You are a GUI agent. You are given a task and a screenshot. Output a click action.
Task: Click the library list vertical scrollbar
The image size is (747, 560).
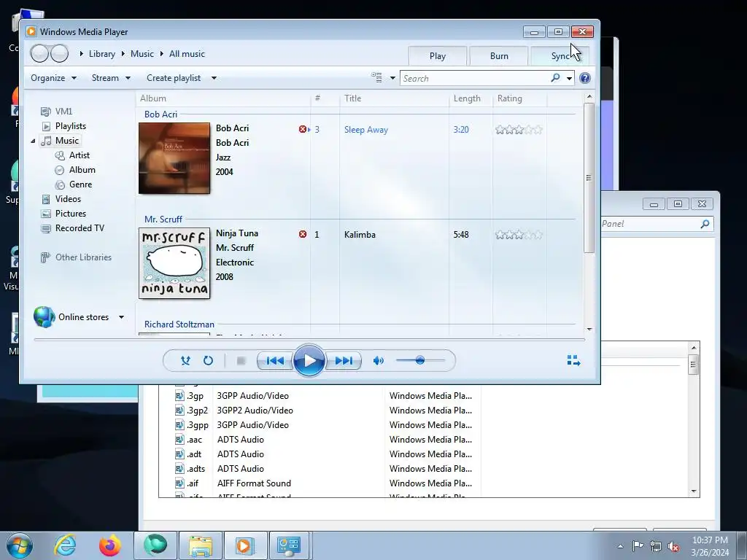(589, 177)
